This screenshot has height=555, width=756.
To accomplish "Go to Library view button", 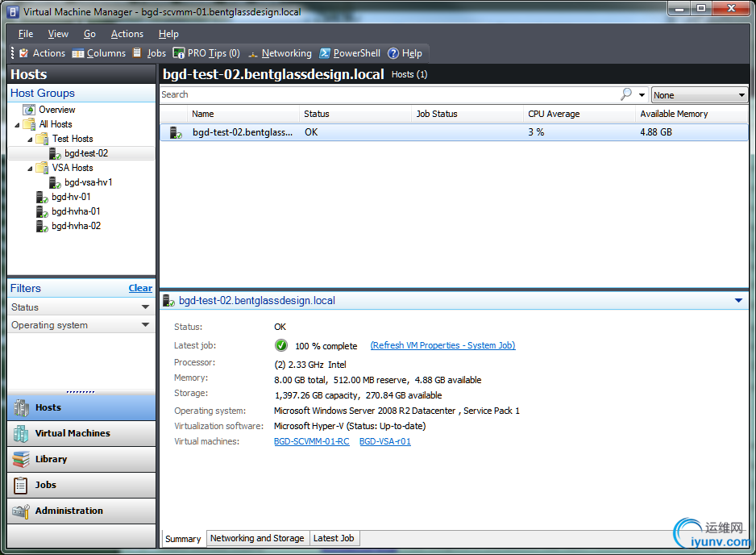I will [81, 460].
